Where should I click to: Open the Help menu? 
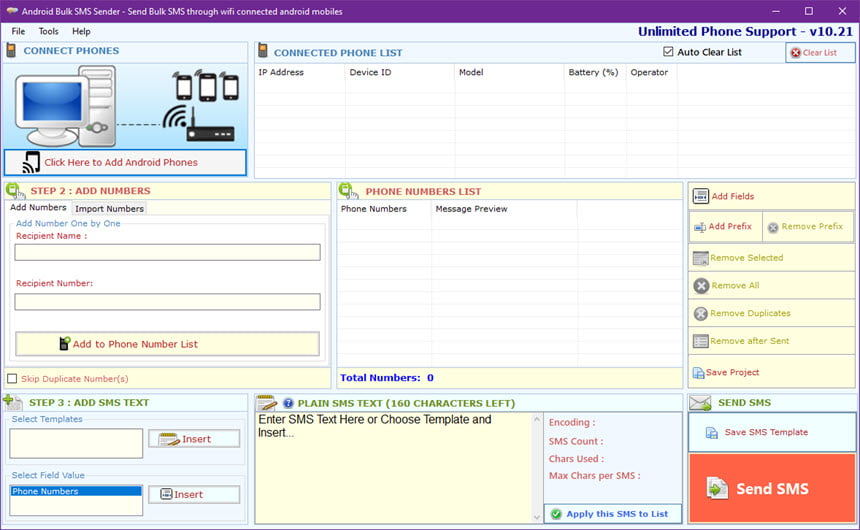point(81,31)
